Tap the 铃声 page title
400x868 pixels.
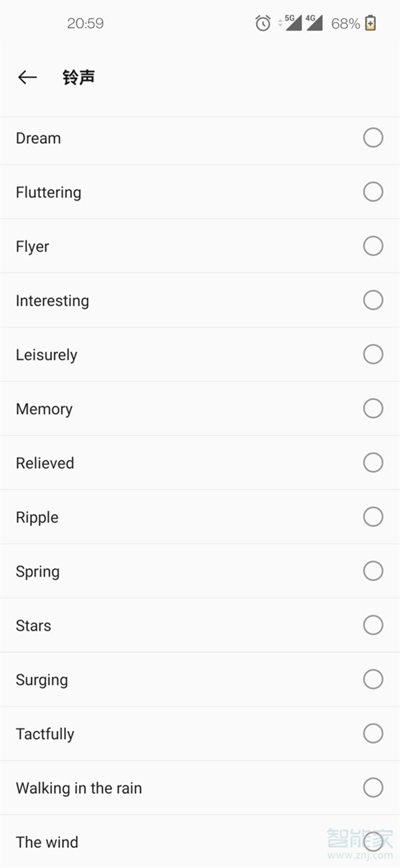79,77
